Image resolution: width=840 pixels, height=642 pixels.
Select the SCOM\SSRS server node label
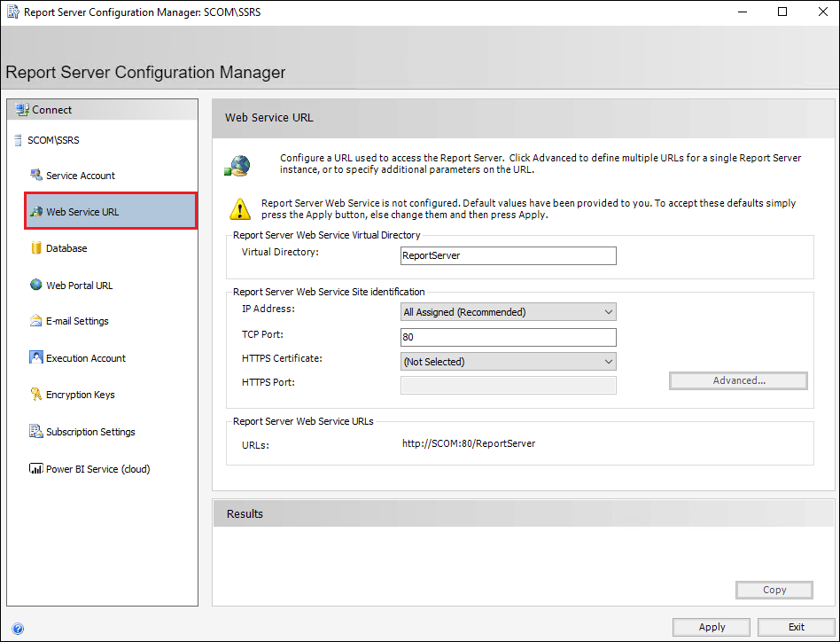point(53,140)
